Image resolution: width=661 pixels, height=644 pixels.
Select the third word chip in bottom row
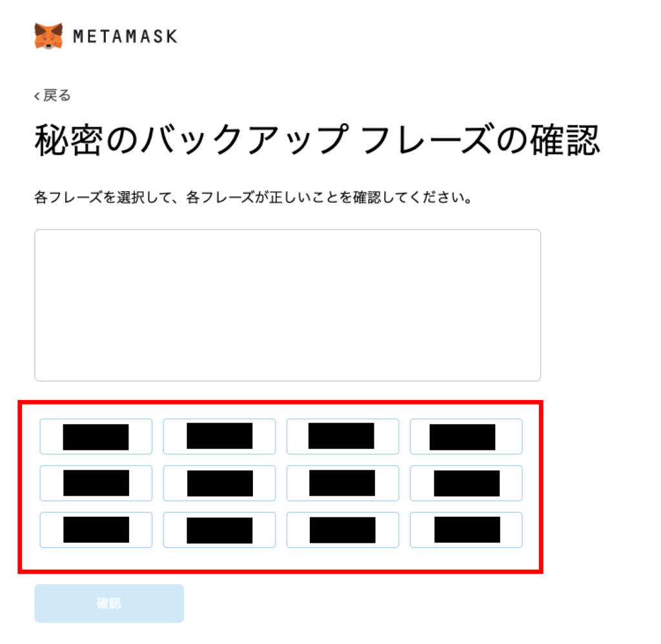pos(343,530)
